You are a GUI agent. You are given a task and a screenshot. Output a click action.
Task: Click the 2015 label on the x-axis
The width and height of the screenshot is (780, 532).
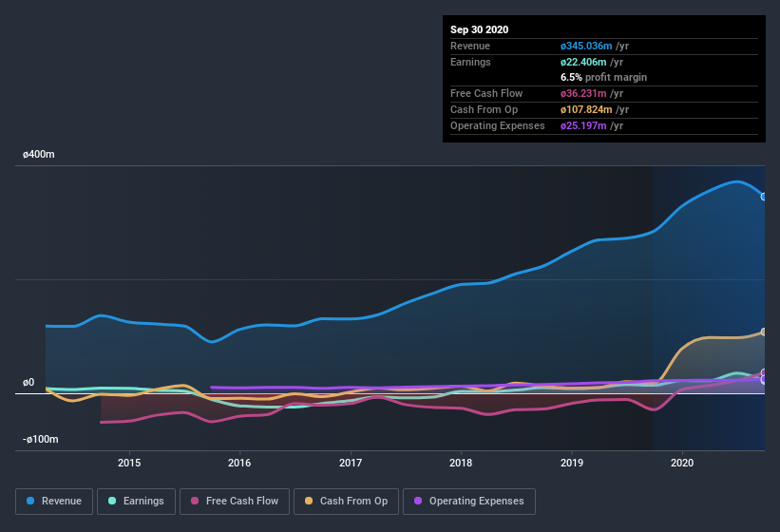pyautogui.click(x=129, y=463)
